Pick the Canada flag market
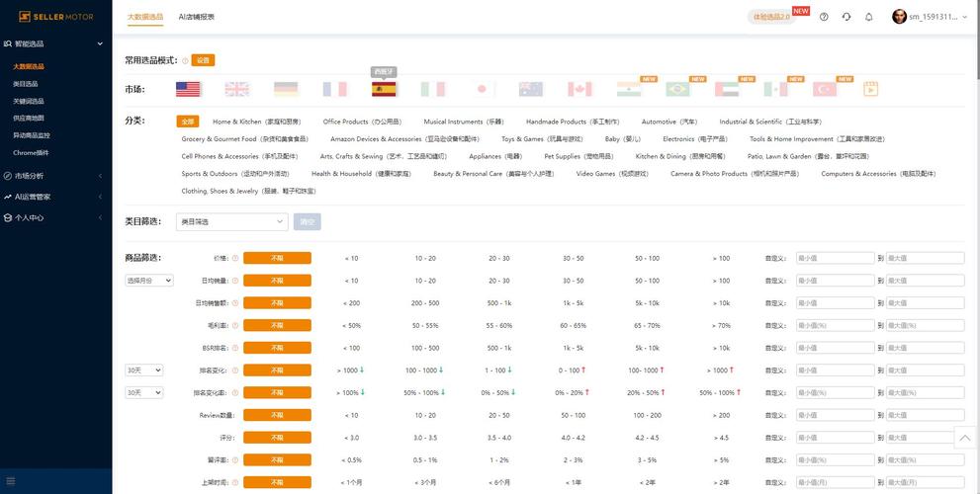Viewport: 980px width, 494px height. click(x=579, y=89)
